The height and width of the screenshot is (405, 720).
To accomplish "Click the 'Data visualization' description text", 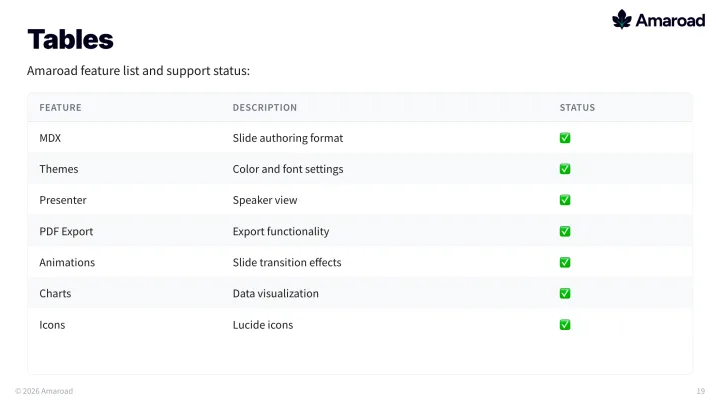I will click(276, 293).
